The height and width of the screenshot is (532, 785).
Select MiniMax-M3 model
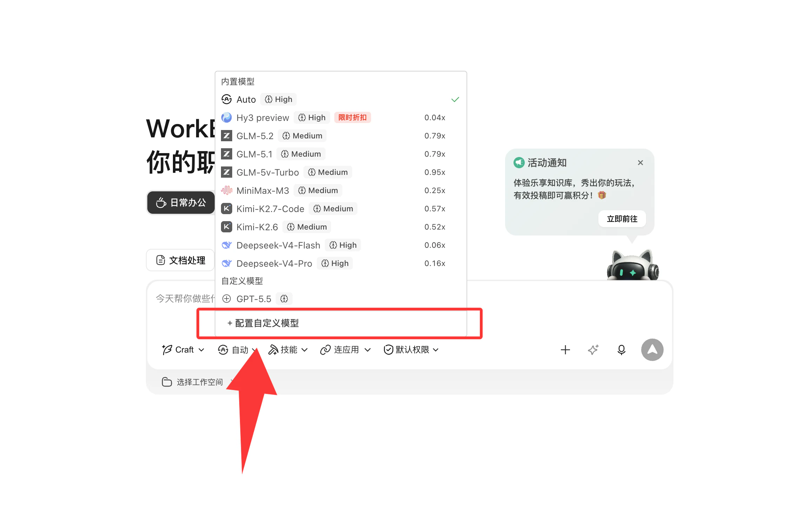point(341,191)
